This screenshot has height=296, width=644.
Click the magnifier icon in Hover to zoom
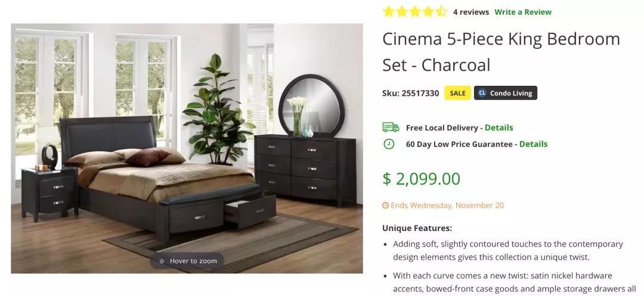[x=162, y=261]
